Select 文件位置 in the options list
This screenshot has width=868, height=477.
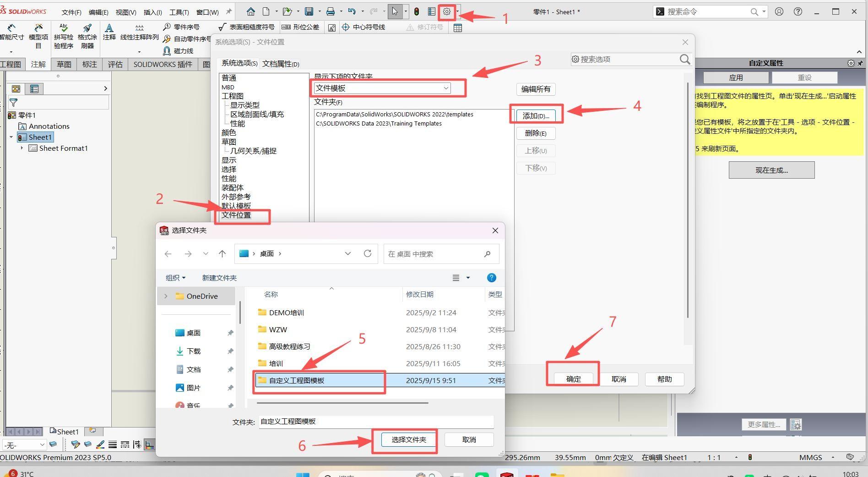pyautogui.click(x=236, y=215)
